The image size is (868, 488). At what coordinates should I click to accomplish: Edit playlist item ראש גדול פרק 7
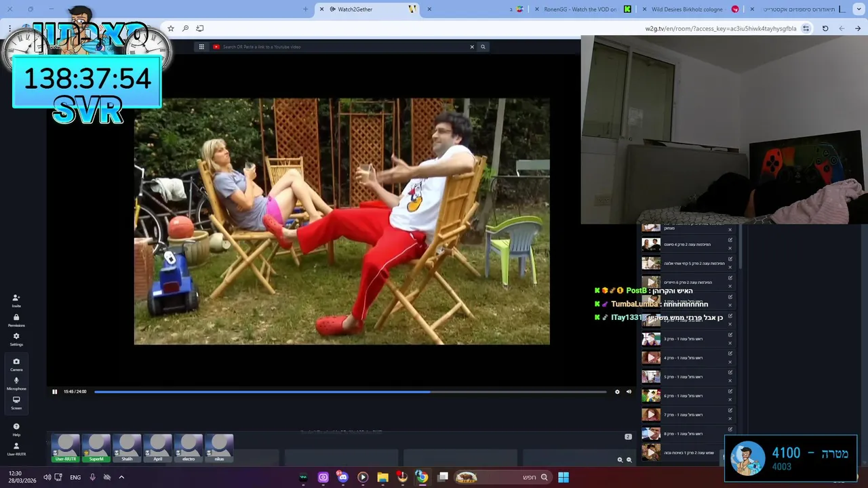pos(730,411)
